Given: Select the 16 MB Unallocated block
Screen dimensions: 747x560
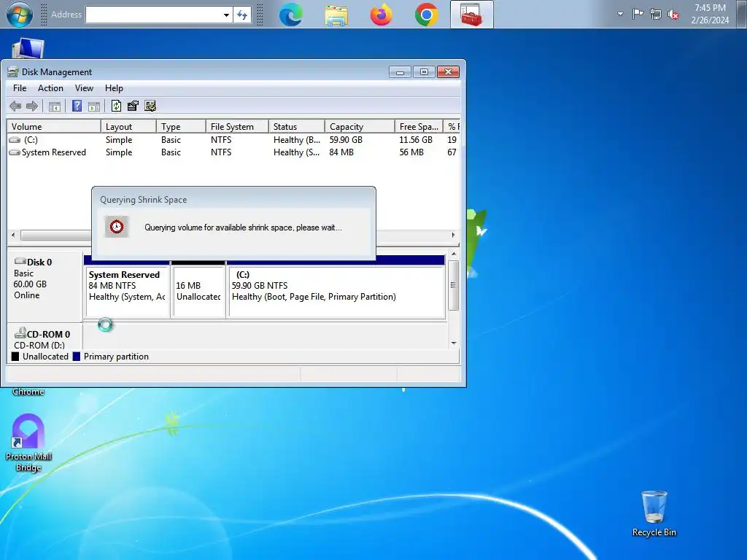Looking at the screenshot, I should click(x=198, y=290).
